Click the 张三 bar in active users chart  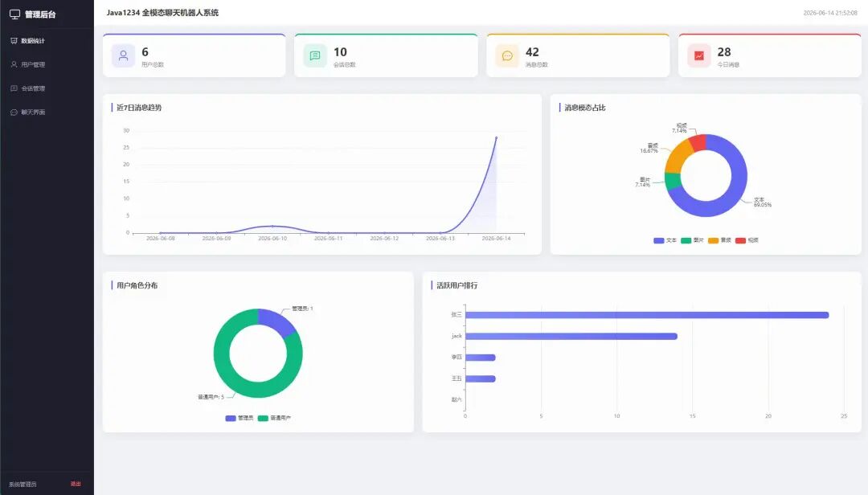[647, 315]
